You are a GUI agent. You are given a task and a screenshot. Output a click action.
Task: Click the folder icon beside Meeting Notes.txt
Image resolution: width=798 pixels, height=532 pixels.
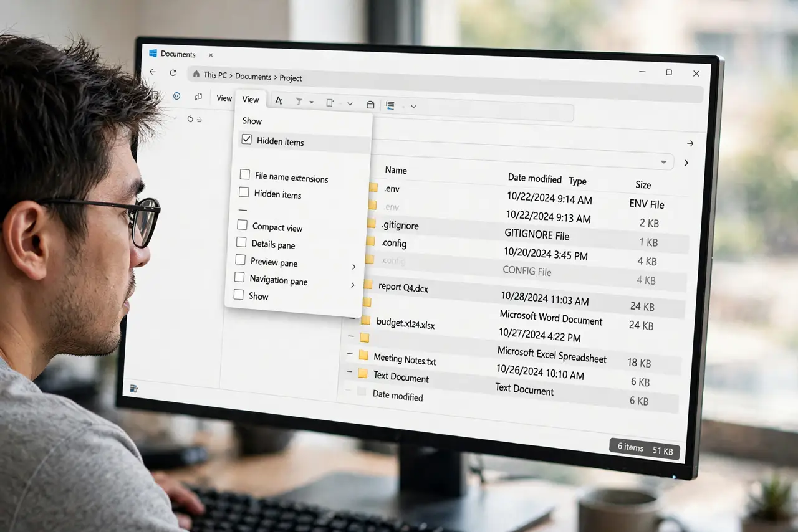coord(363,355)
